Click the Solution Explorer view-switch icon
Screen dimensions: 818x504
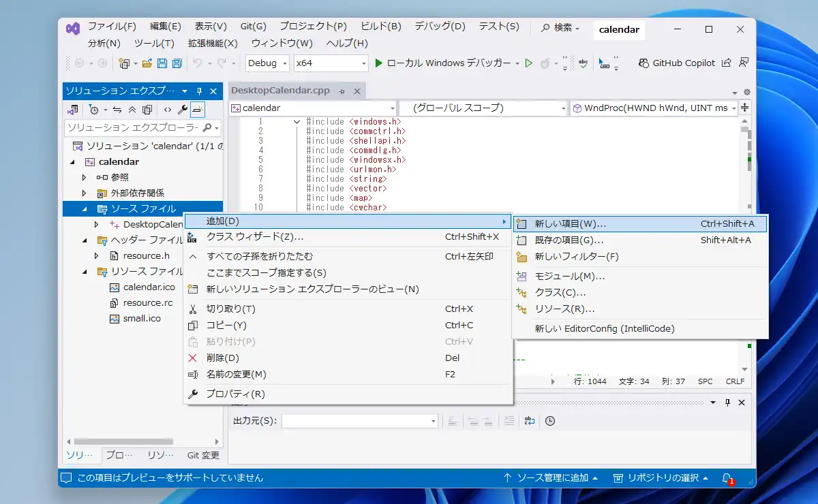tap(73, 109)
